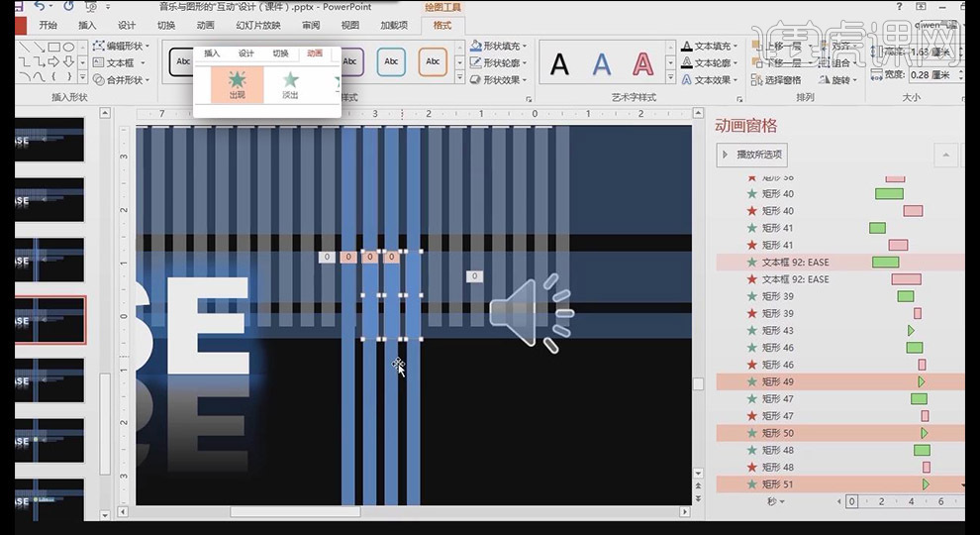The width and height of the screenshot is (980, 535).
Task: Click the 播放所选项 play selected button
Action: [751, 155]
